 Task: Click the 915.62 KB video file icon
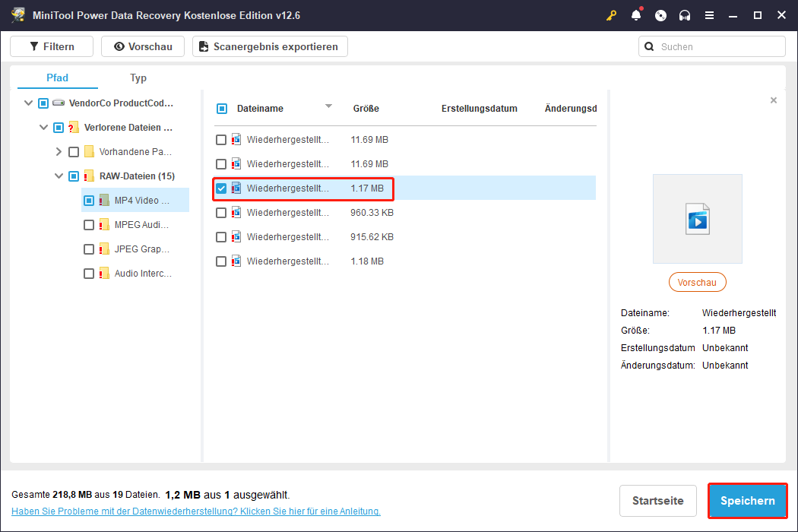pyautogui.click(x=236, y=236)
